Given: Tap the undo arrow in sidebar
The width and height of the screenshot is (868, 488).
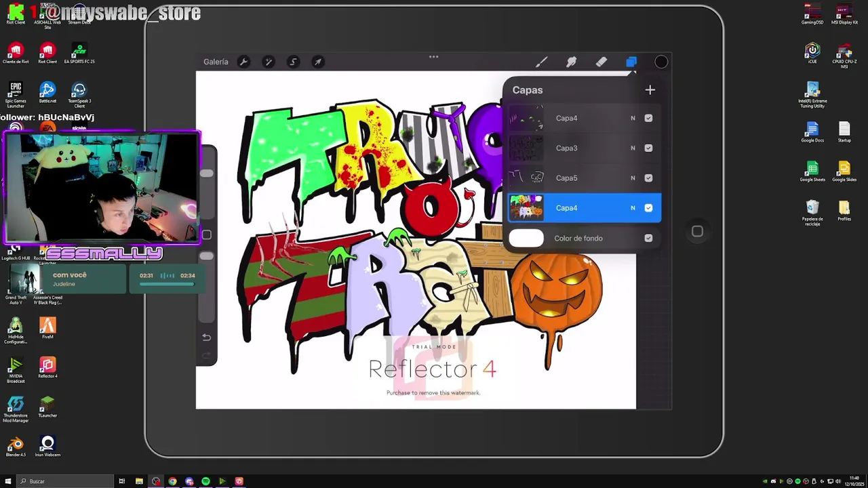Looking at the screenshot, I should point(207,337).
